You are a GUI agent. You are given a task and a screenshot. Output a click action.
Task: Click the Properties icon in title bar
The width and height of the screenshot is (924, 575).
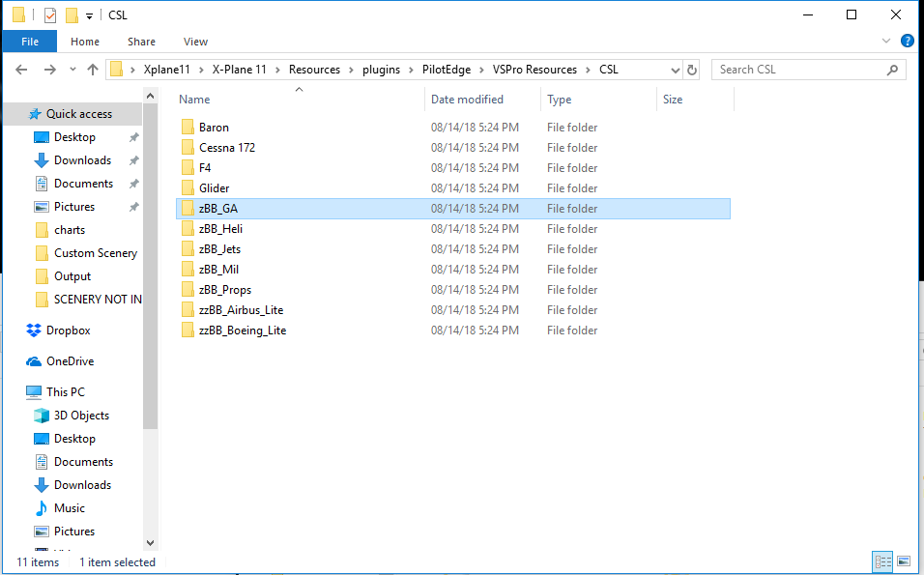50,14
